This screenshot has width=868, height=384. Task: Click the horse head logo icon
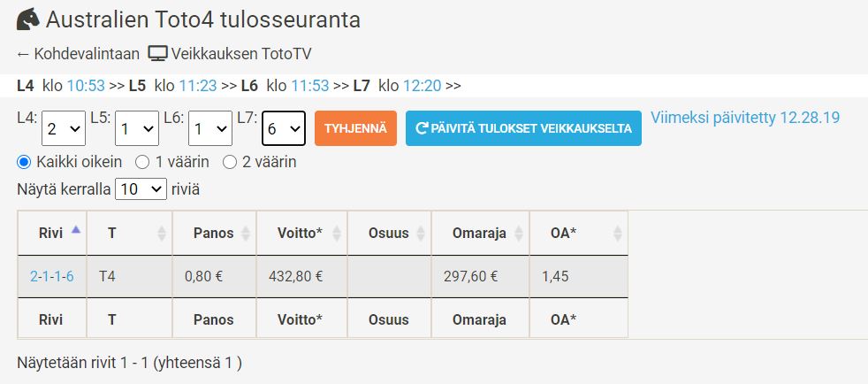pos(28,19)
